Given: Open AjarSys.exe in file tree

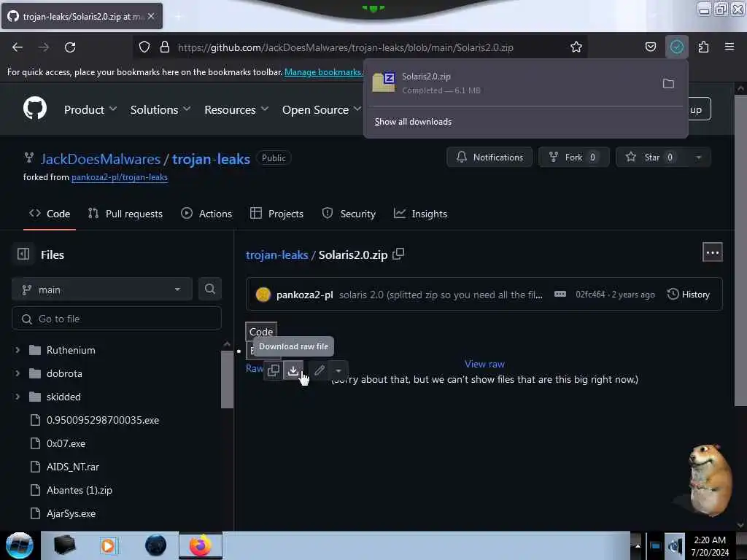Looking at the screenshot, I should 71,513.
